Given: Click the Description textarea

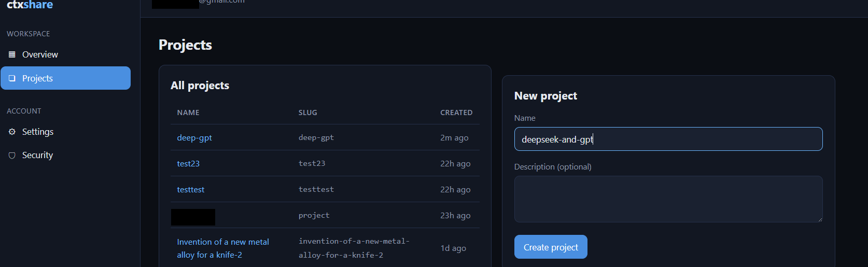Looking at the screenshot, I should tap(668, 199).
